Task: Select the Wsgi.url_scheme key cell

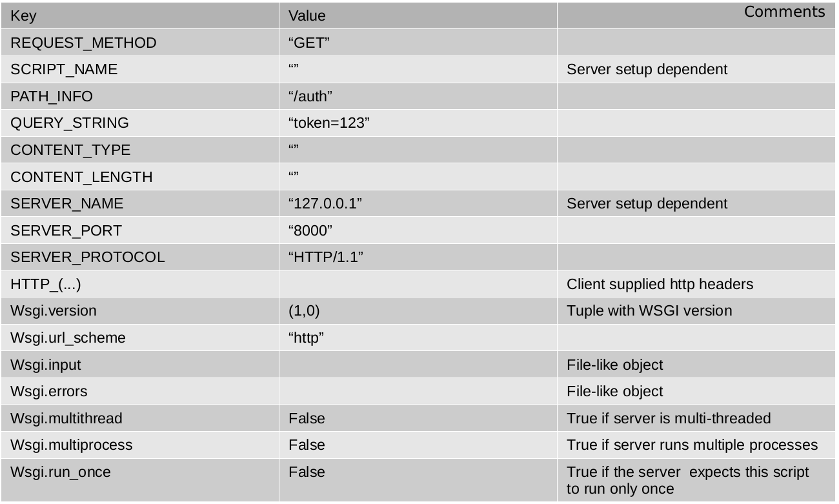Action: tap(68, 338)
